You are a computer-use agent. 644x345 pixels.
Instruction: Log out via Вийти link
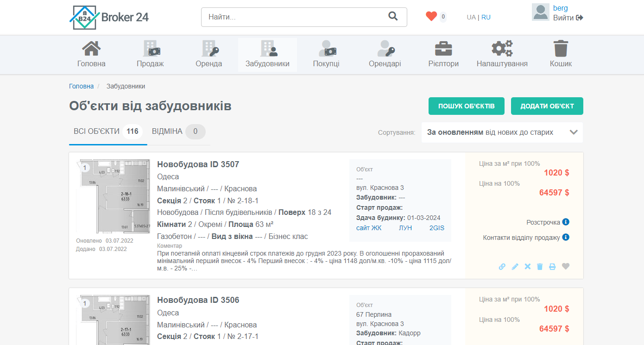click(568, 18)
